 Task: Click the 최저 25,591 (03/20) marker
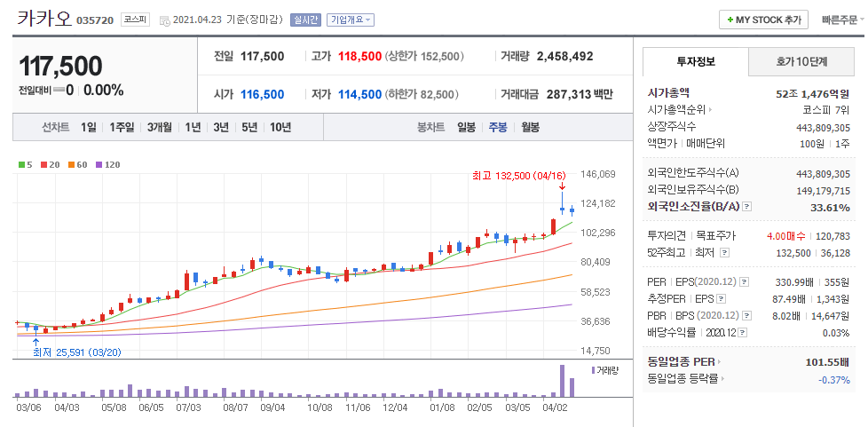click(x=77, y=352)
